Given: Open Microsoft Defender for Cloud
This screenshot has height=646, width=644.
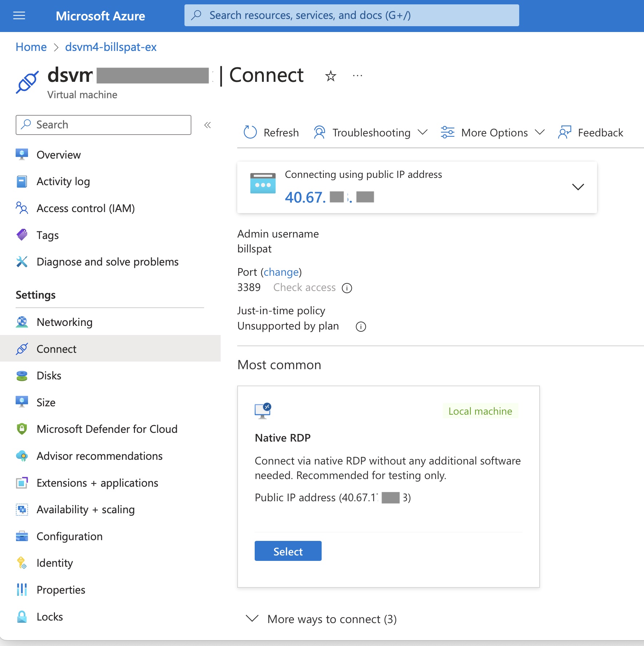Looking at the screenshot, I should click(x=107, y=429).
